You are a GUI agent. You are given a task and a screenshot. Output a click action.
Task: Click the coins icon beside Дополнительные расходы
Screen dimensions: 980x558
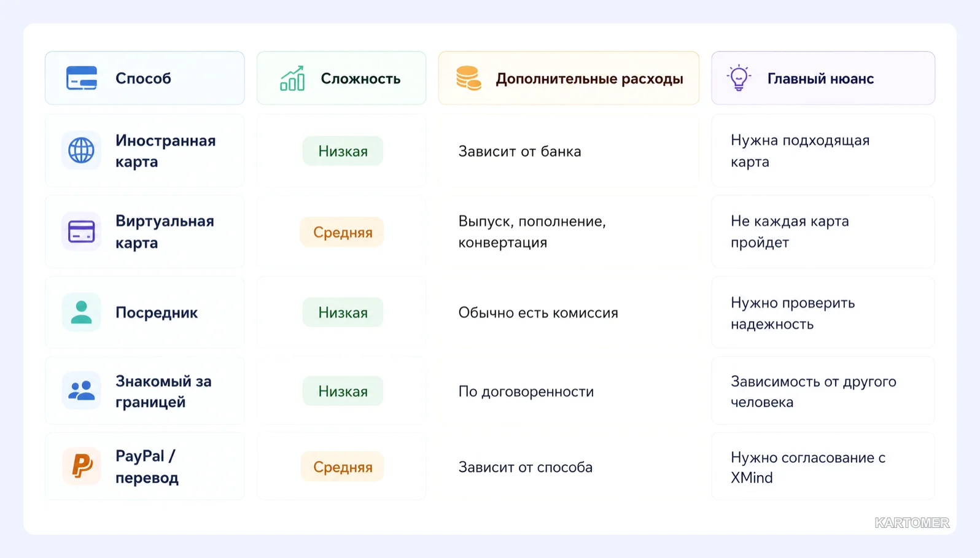click(469, 79)
